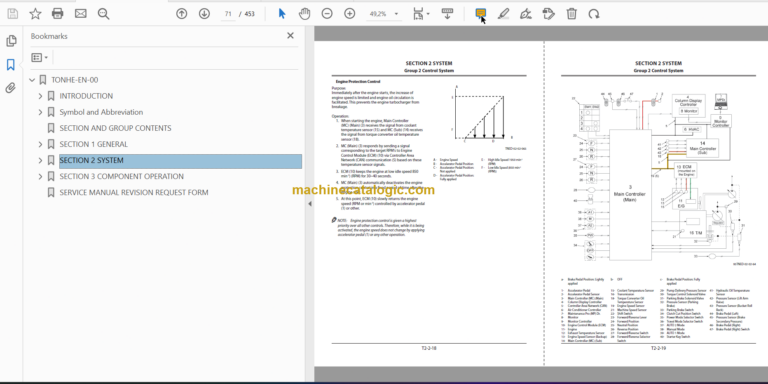Click the Engine Protection Control heading
768x384 pixels.
358,82
